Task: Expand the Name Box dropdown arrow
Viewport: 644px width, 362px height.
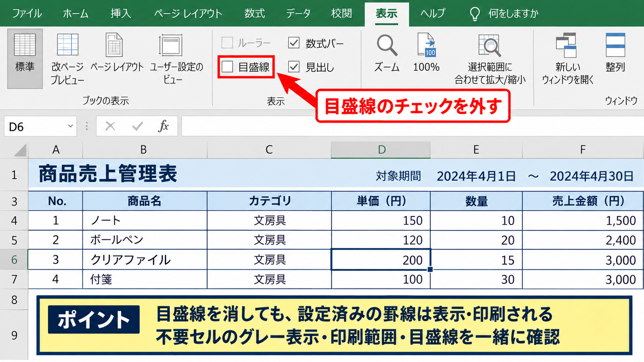Action: pos(70,126)
